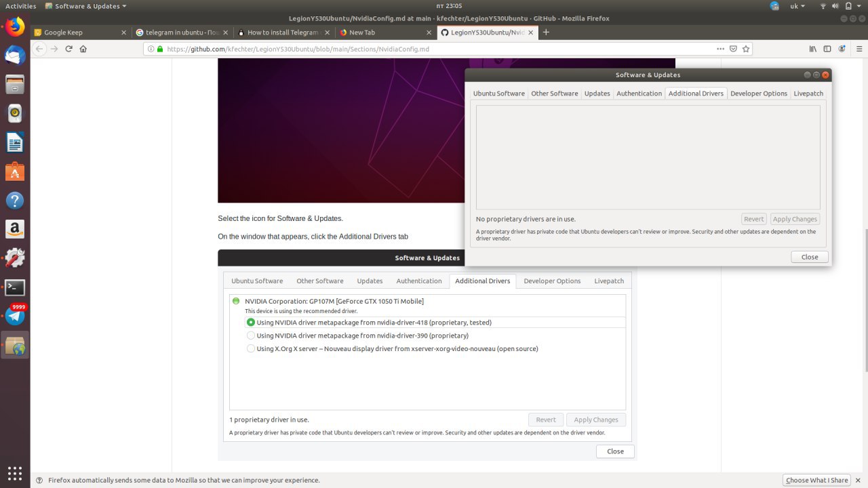Select Nouveau X.Org driver radio in page image
This screenshot has height=488, width=868.
pyautogui.click(x=251, y=348)
